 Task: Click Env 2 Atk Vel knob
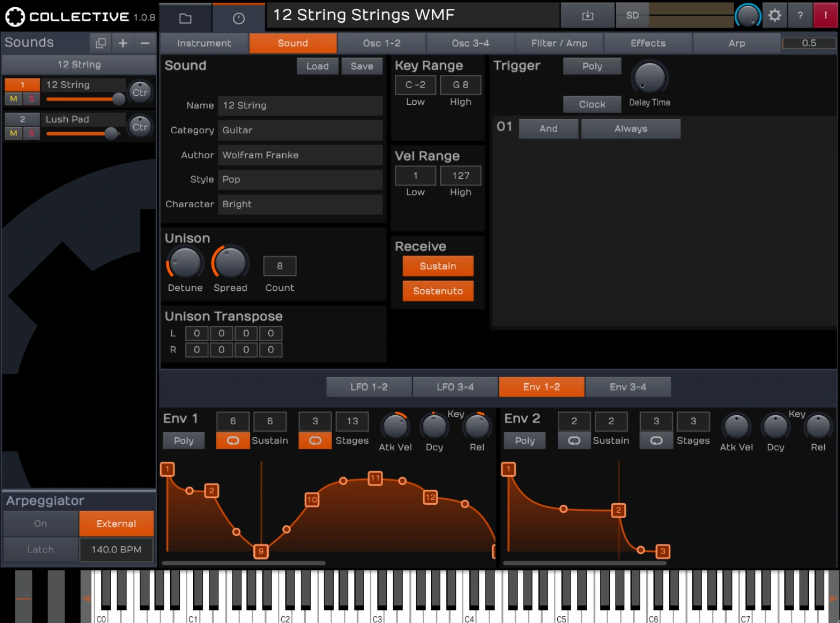tap(736, 427)
